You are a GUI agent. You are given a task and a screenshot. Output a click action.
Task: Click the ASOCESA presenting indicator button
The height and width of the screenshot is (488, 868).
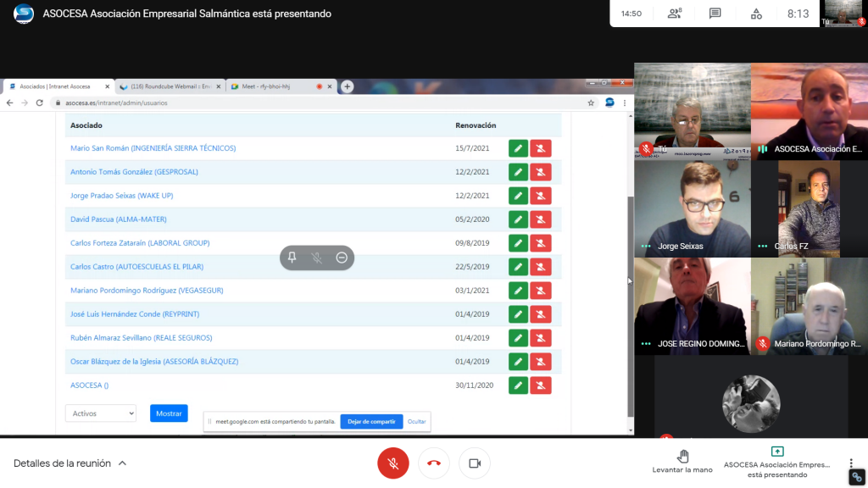777,463
